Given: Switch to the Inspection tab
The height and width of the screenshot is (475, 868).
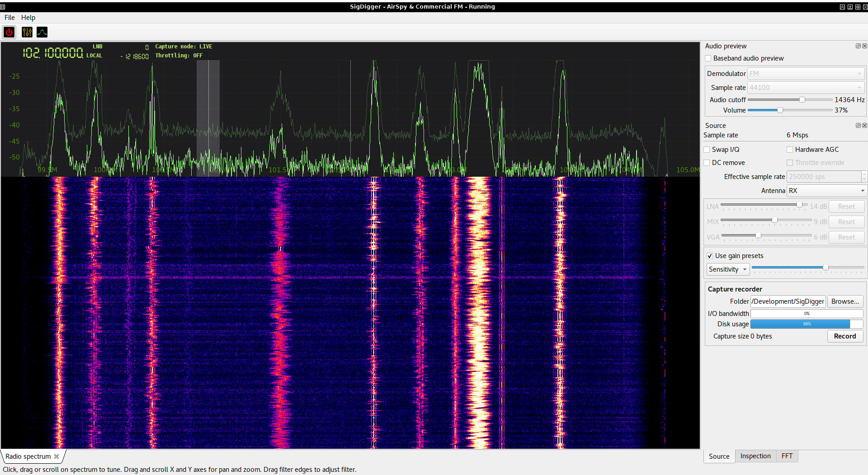Looking at the screenshot, I should pos(755,456).
